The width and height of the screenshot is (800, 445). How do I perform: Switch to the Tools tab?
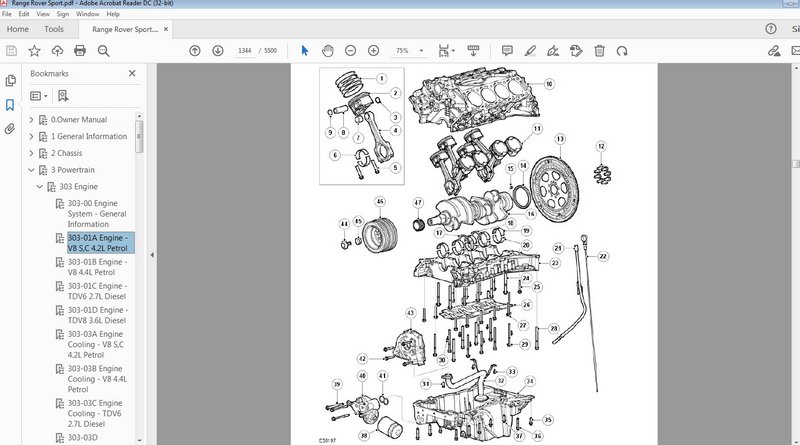(x=54, y=29)
